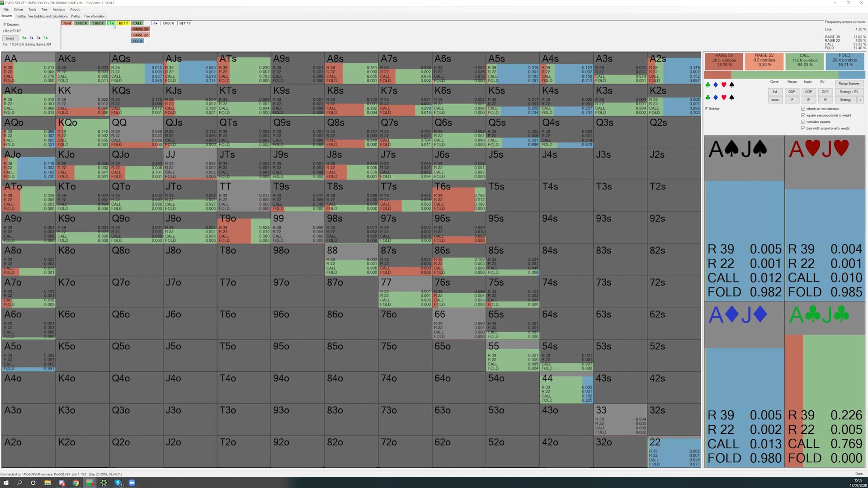Toggle square size proportional to weight checkbox

[803, 115]
